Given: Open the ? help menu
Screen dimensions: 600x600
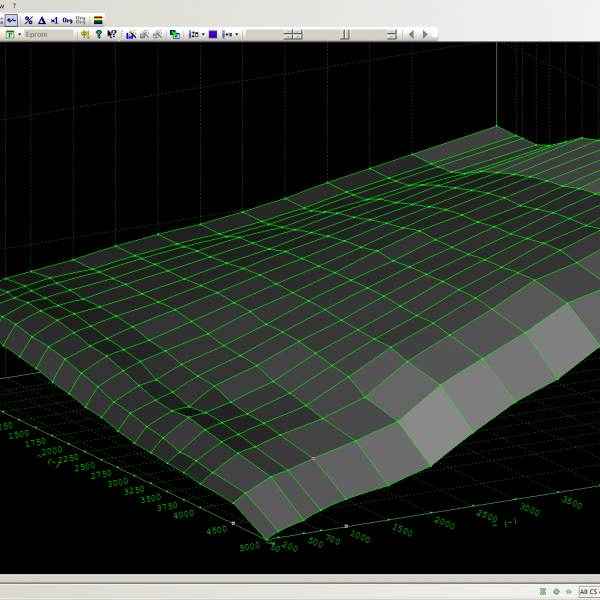Looking at the screenshot, I should point(14,5).
